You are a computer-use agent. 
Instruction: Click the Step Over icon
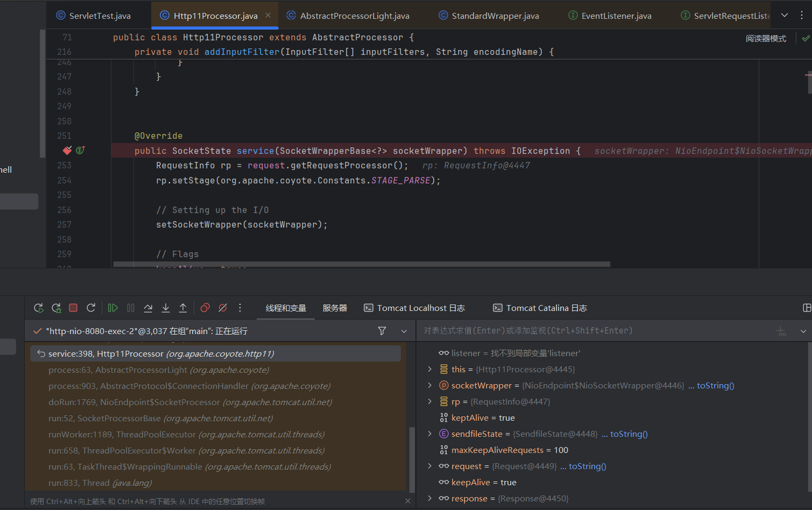148,308
